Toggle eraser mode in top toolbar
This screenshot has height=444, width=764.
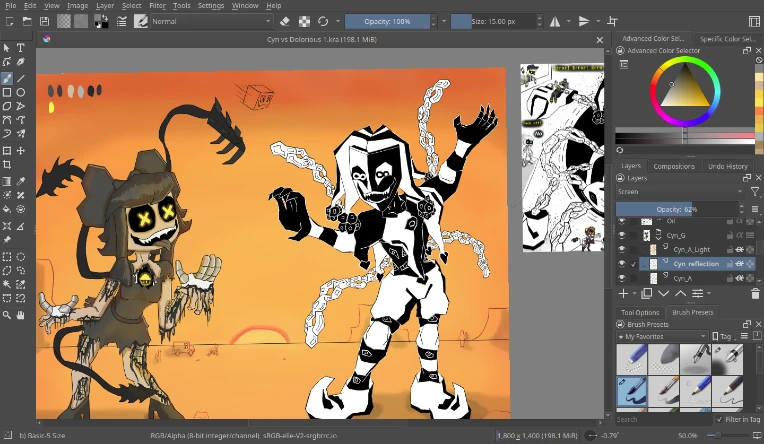click(285, 21)
